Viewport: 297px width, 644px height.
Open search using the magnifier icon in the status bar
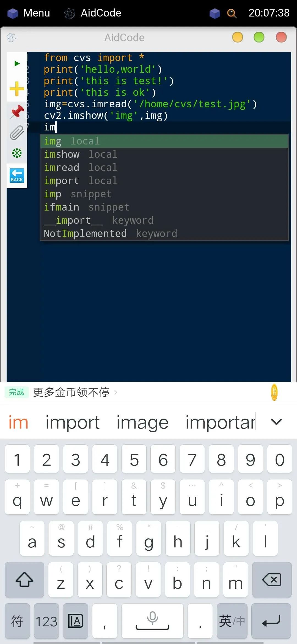tap(232, 13)
